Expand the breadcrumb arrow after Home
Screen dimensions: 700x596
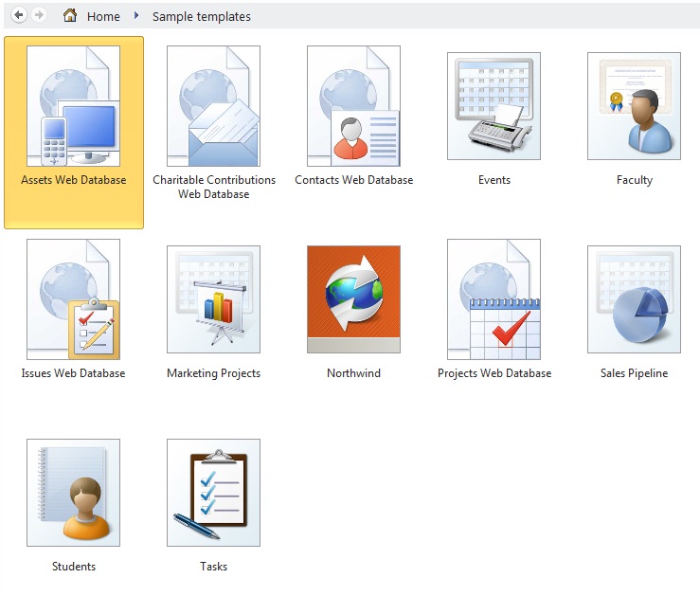(136, 16)
